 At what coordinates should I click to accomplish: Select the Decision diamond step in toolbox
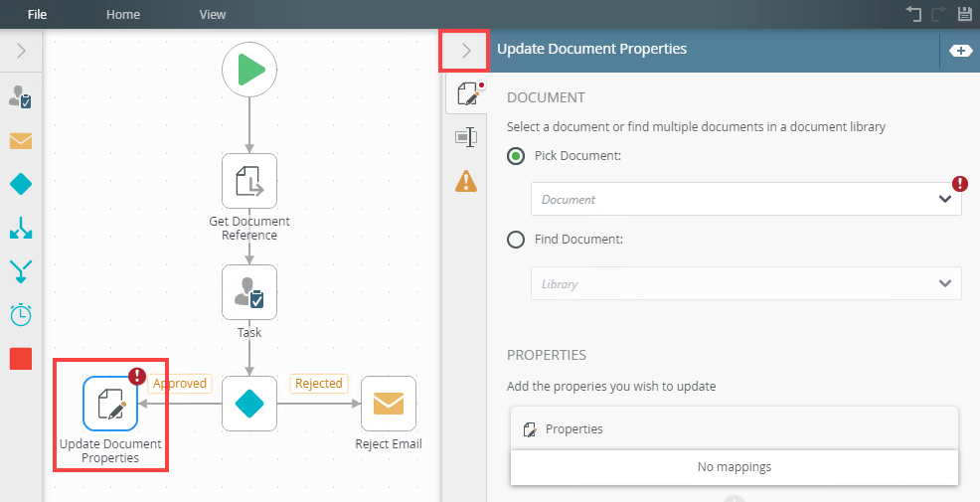[x=21, y=185]
